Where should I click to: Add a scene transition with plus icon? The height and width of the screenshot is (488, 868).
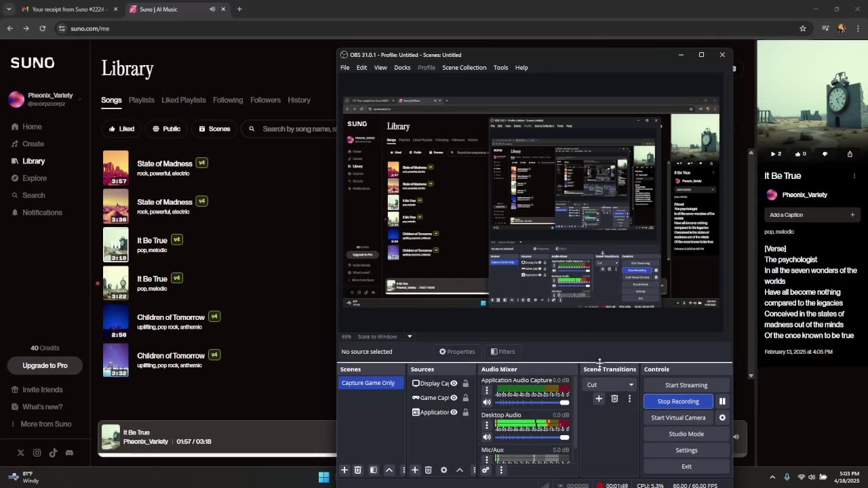tap(599, 399)
